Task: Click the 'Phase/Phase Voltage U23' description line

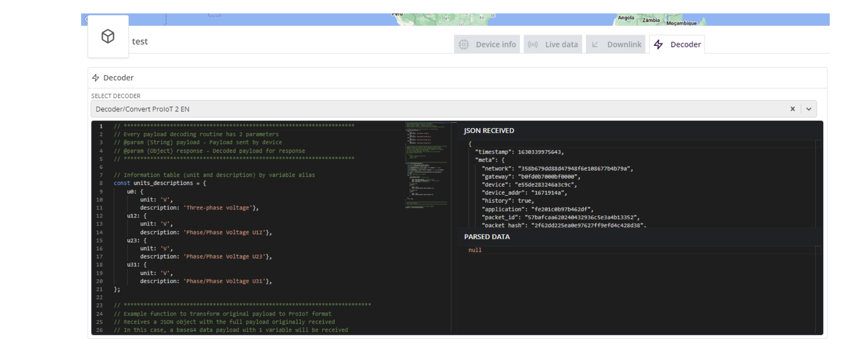Action: (x=206, y=256)
